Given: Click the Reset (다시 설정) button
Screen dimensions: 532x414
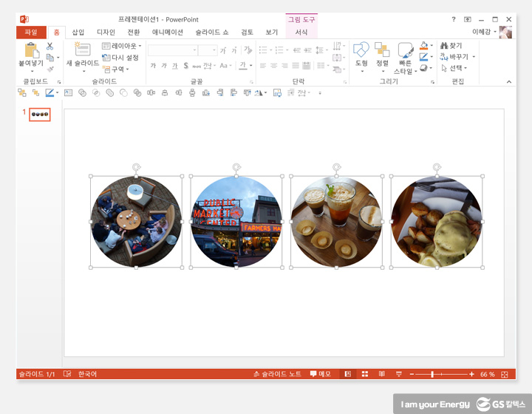Looking at the screenshot, I should [120, 58].
